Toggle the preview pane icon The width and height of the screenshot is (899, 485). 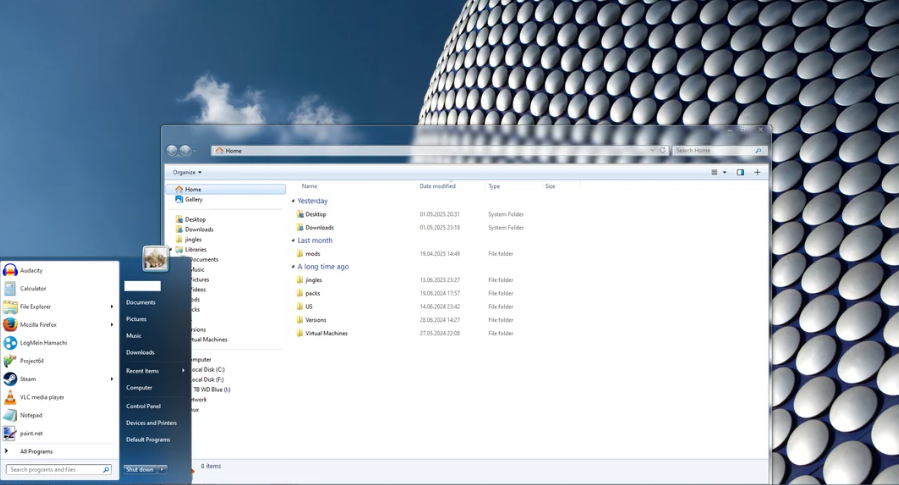(x=740, y=172)
